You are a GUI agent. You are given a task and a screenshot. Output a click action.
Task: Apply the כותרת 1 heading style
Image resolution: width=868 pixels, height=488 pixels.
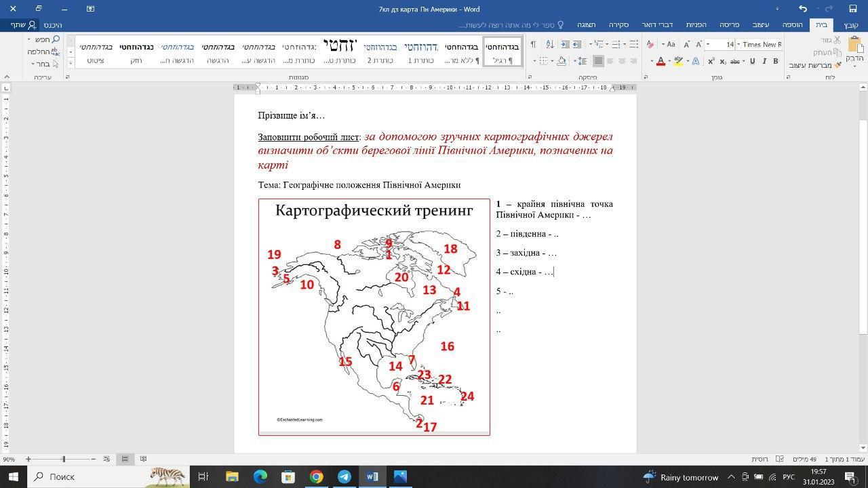(x=420, y=53)
